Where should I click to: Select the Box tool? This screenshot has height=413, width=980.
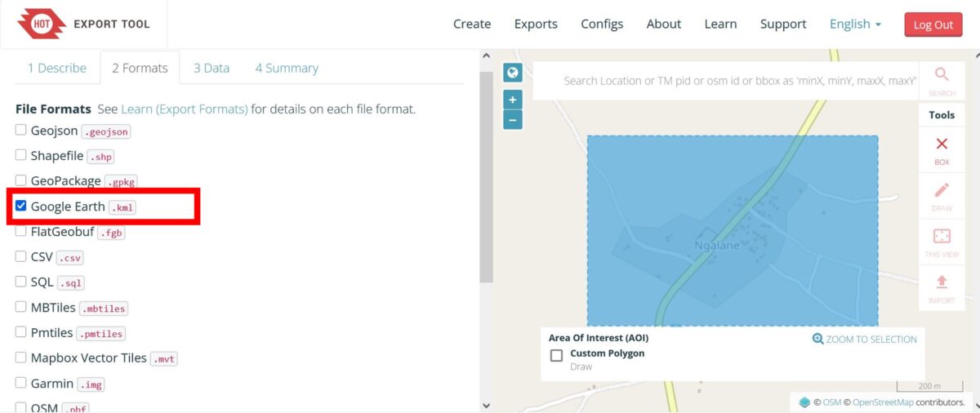[x=942, y=150]
